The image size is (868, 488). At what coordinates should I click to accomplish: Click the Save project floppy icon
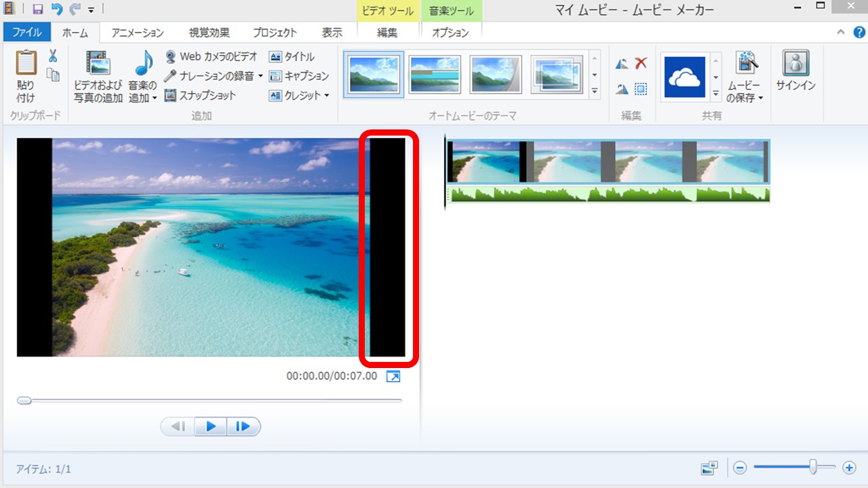37,9
